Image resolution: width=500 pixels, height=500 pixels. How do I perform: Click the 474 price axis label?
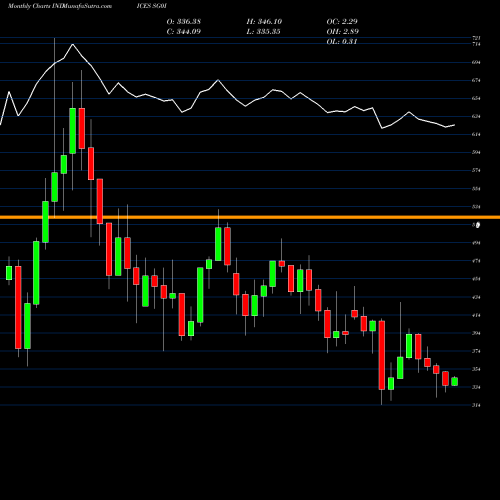(476, 261)
